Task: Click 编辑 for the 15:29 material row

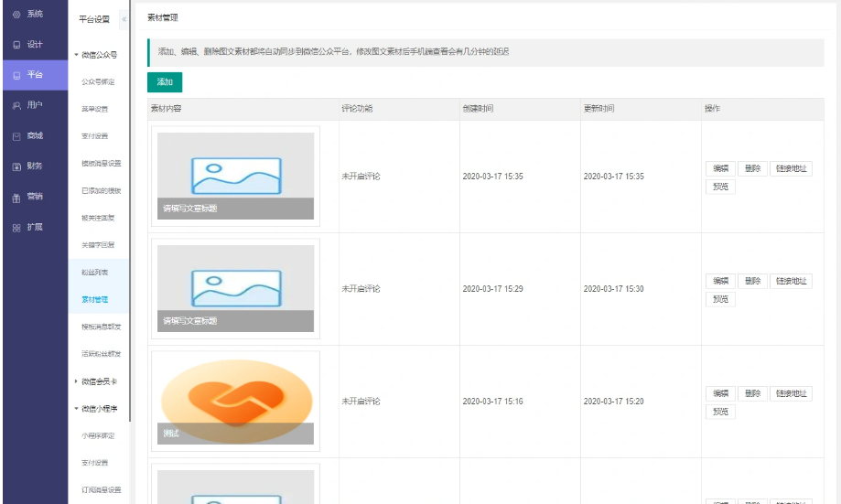Action: point(720,281)
